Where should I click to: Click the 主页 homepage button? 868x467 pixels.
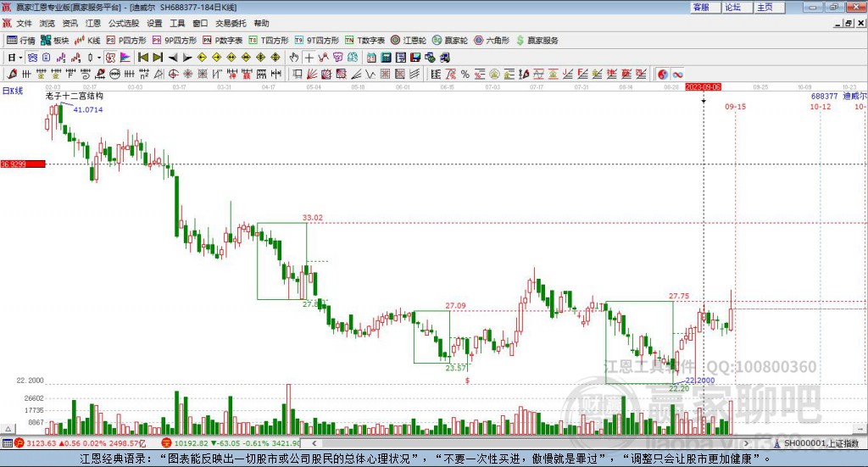(770, 7)
